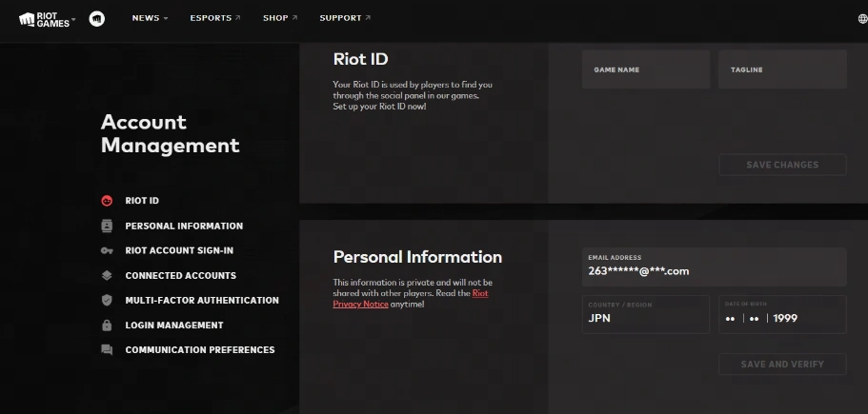Click the Riot fist icon in header
Viewport: 868px width, 414px height.
point(96,18)
